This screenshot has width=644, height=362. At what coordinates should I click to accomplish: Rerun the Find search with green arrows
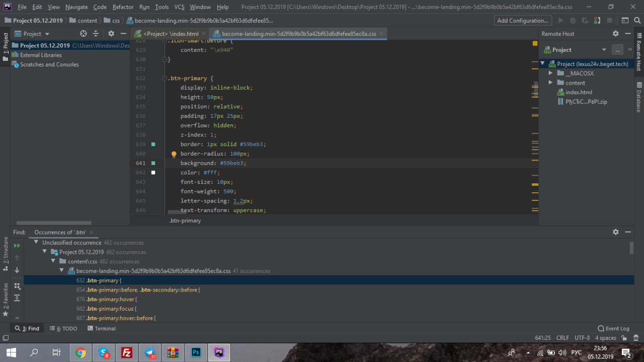click(17, 246)
